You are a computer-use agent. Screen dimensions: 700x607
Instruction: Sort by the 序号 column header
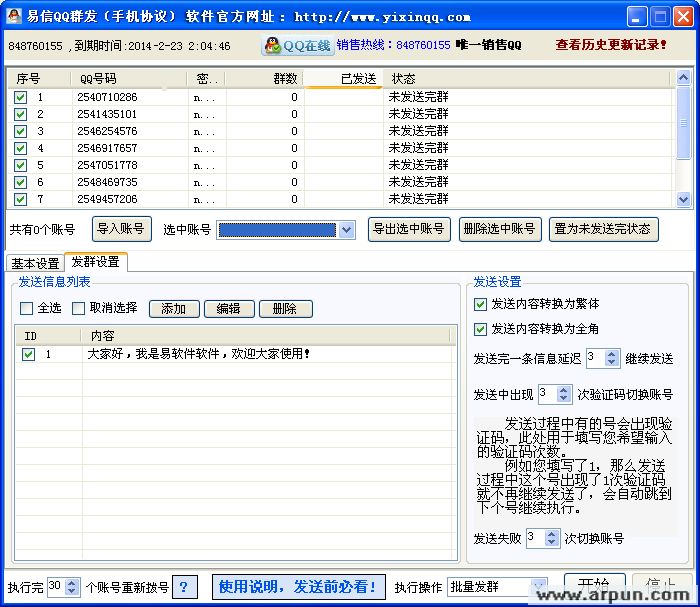pyautogui.click(x=39, y=79)
